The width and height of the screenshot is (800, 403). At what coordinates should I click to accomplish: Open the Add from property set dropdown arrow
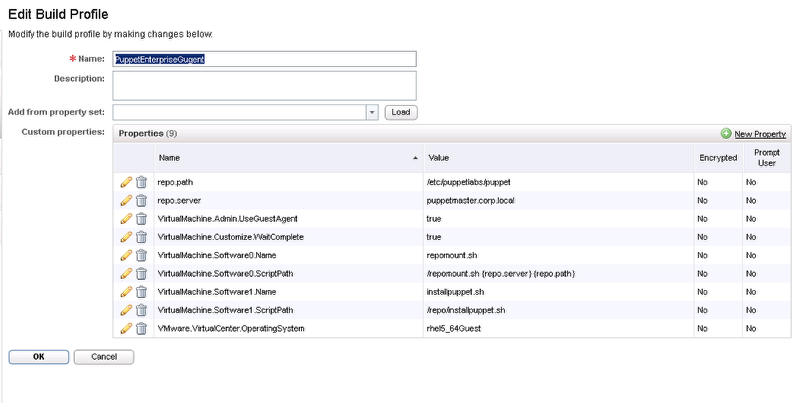click(x=372, y=112)
